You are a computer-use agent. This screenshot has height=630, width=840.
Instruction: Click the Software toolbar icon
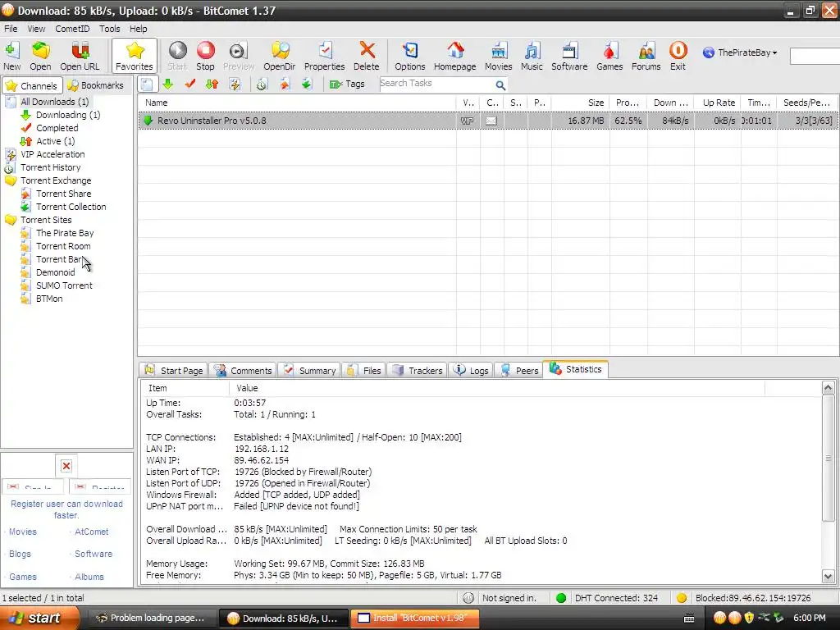[569, 56]
